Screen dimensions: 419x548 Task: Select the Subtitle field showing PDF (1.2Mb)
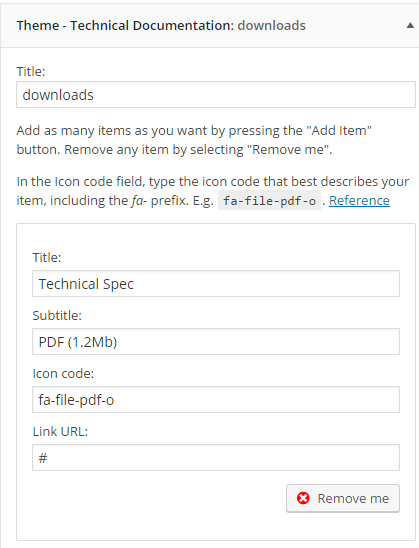click(x=216, y=341)
